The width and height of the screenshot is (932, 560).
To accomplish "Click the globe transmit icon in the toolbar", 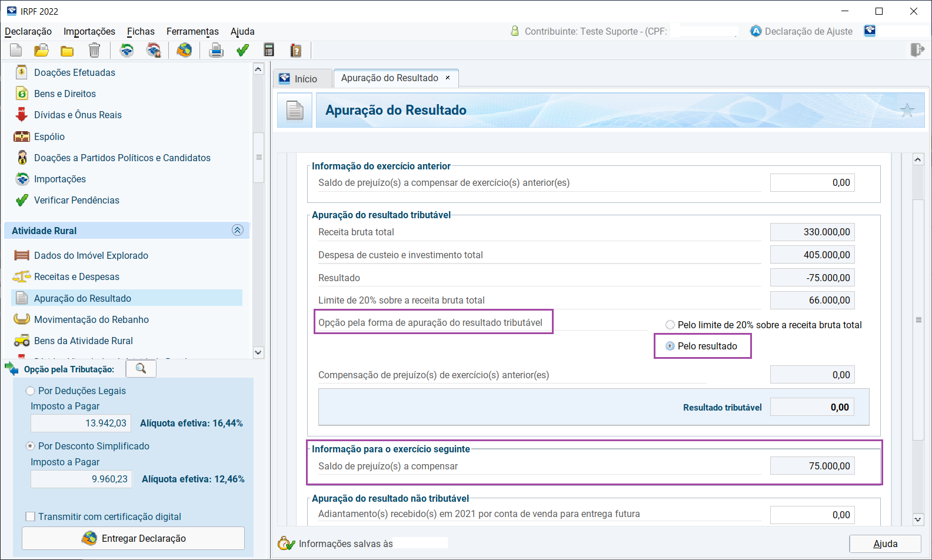I will pos(184,51).
